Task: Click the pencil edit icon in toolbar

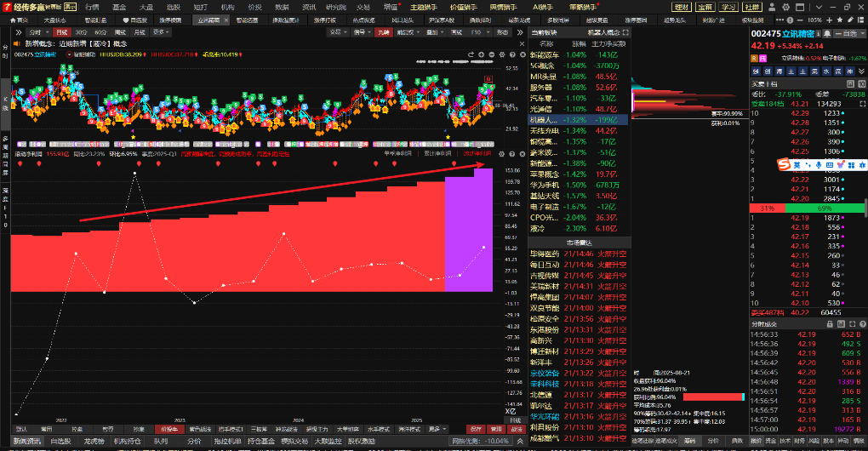Action: [850, 20]
